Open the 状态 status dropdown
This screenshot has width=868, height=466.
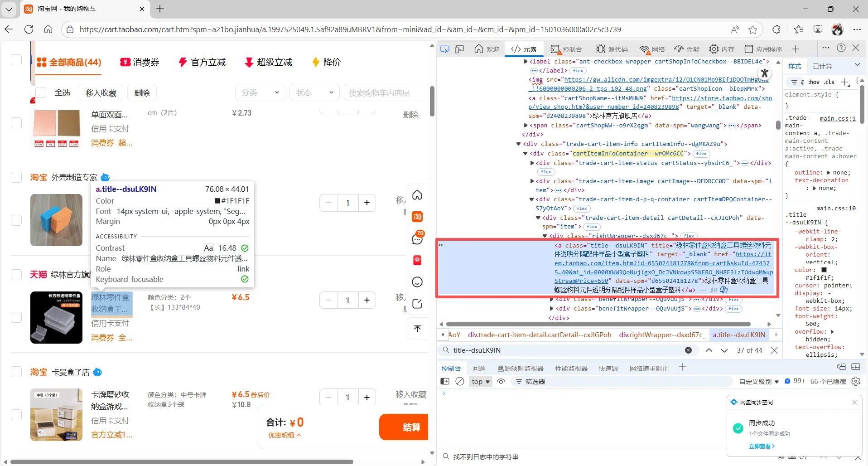[x=314, y=92]
